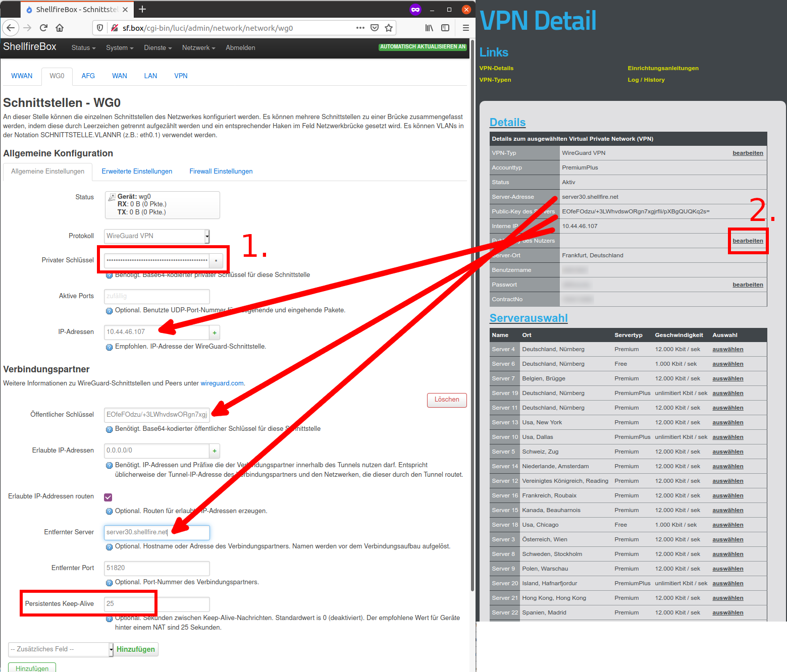
Task: Add another IP address with the plus button
Action: [215, 332]
